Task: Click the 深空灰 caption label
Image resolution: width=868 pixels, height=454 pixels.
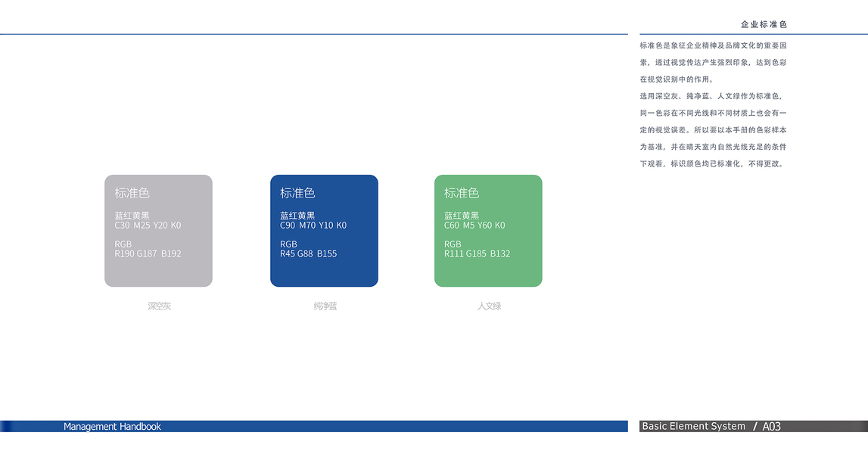Action: [x=160, y=306]
